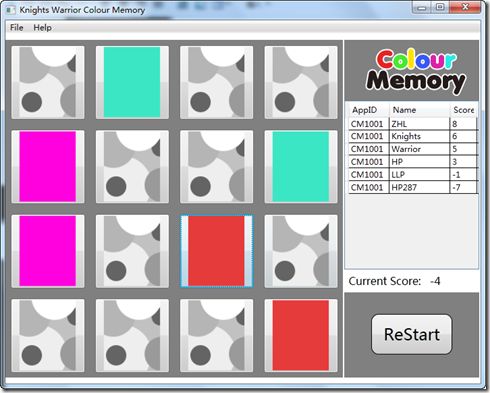Click the CM1001 cell in the ZHL row
Screen dimensions: 490x393
369,124
